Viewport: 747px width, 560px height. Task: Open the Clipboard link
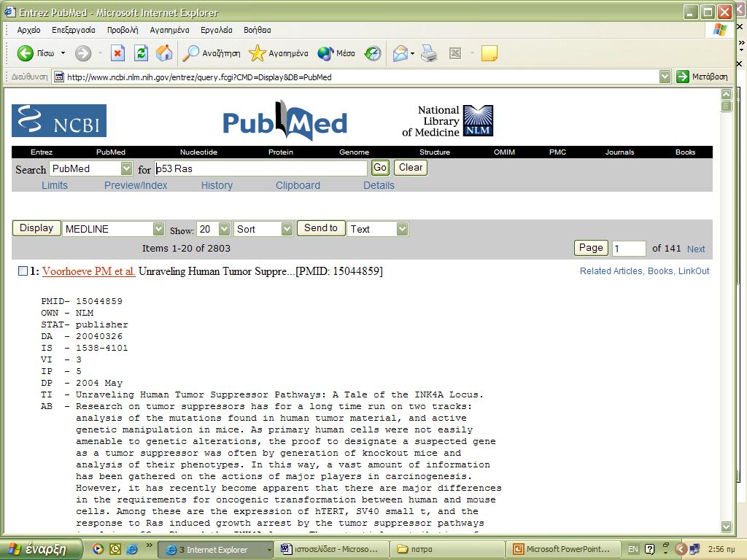pos(298,185)
